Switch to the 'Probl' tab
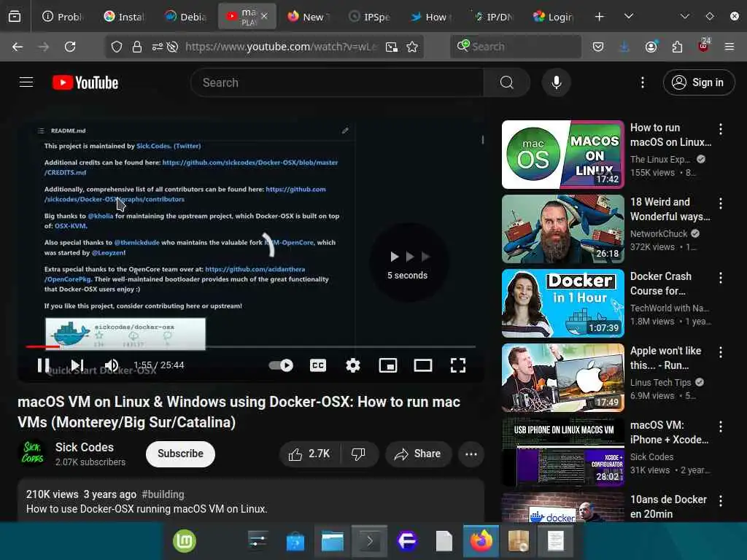This screenshot has height=560, width=747. pos(63,17)
